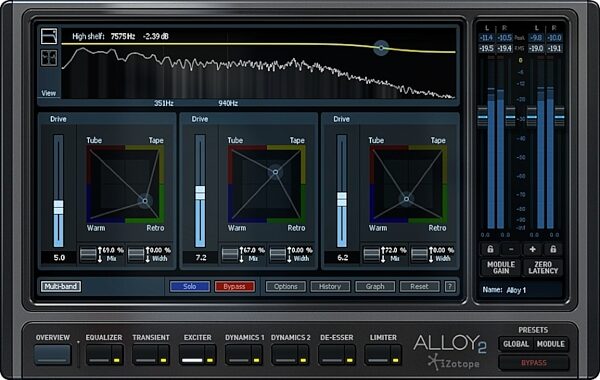
Task: Click the -10.0 right output peak readout
Action: 554,38
